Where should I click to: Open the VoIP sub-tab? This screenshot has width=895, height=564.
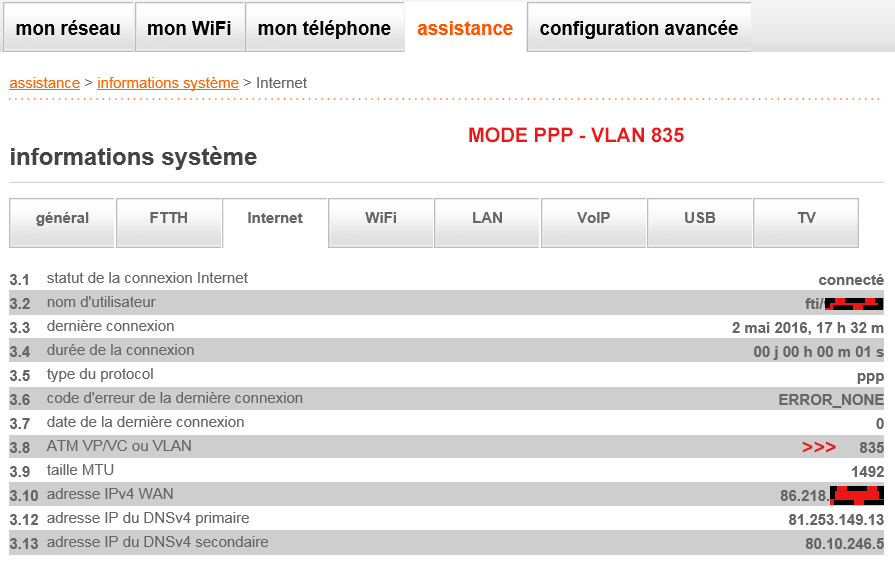(593, 218)
